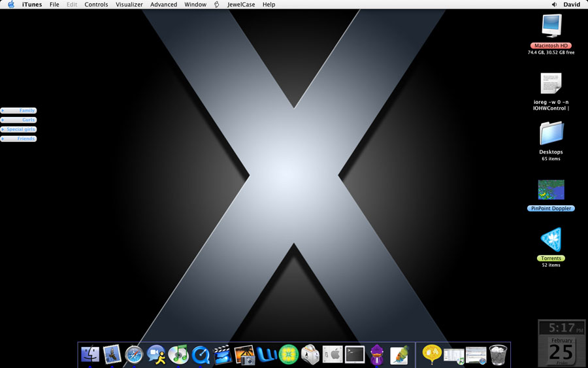Click the iTunes disc icon in dock
The height and width of the screenshot is (368, 588).
(x=178, y=354)
